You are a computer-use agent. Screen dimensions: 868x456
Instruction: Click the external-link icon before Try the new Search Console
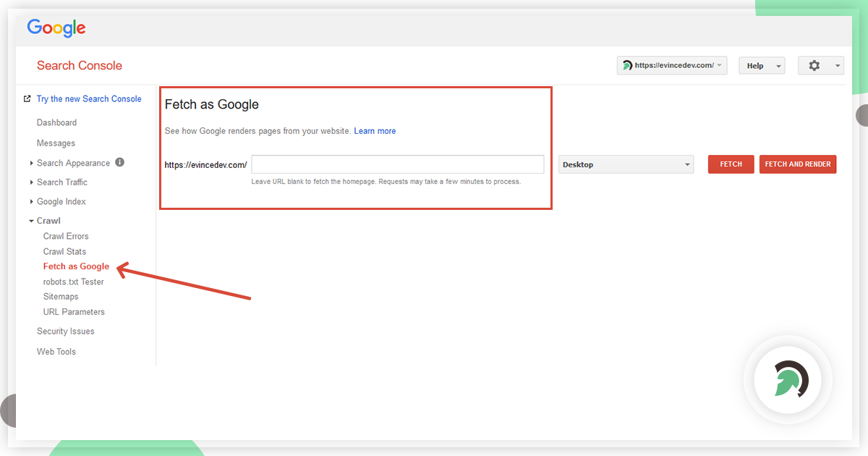coord(27,98)
